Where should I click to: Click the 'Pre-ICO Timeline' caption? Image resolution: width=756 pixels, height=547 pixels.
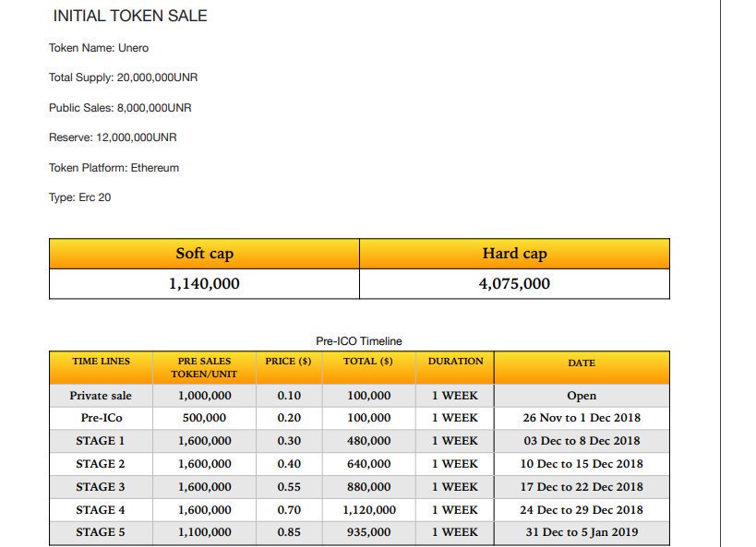(359, 341)
